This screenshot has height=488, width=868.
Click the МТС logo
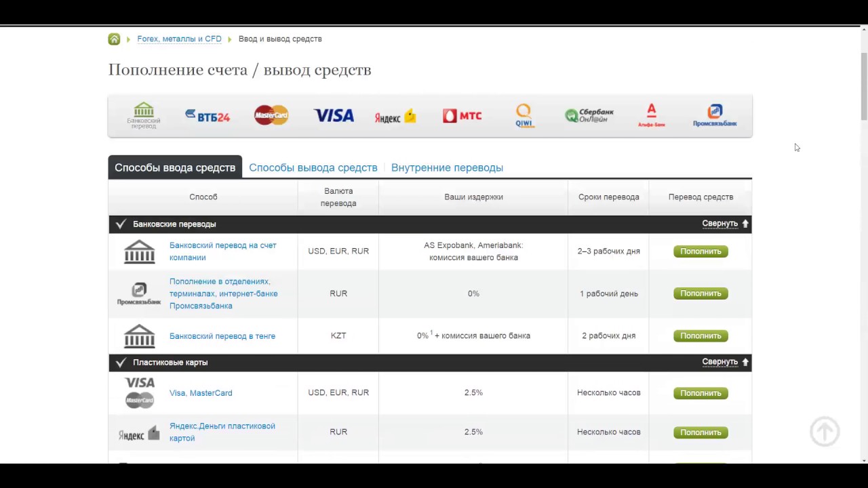pyautogui.click(x=462, y=116)
